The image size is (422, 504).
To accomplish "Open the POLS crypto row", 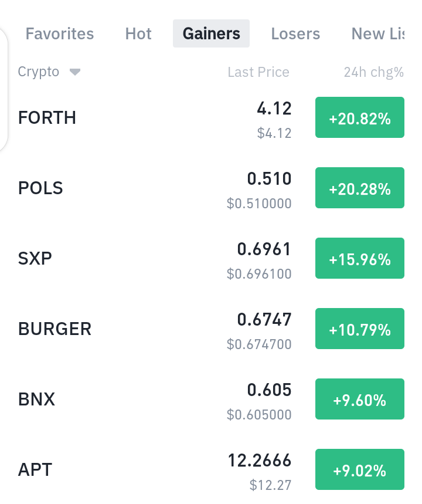I will (211, 188).
